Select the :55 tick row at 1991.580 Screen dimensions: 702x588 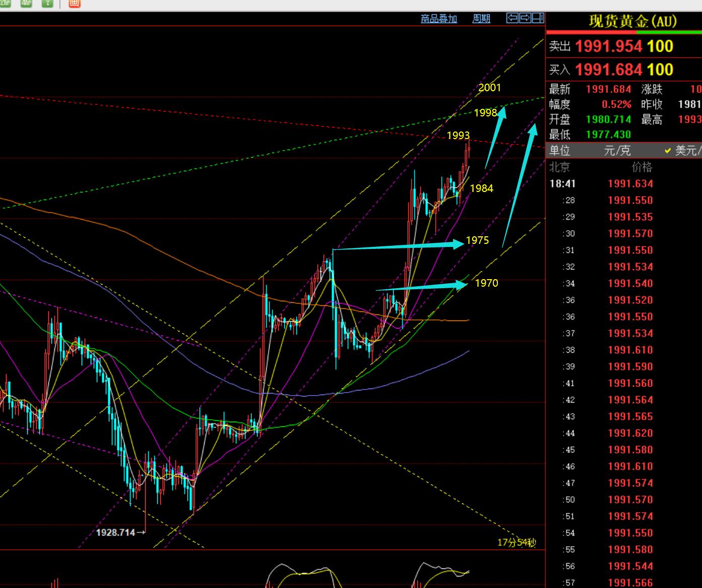(624, 549)
